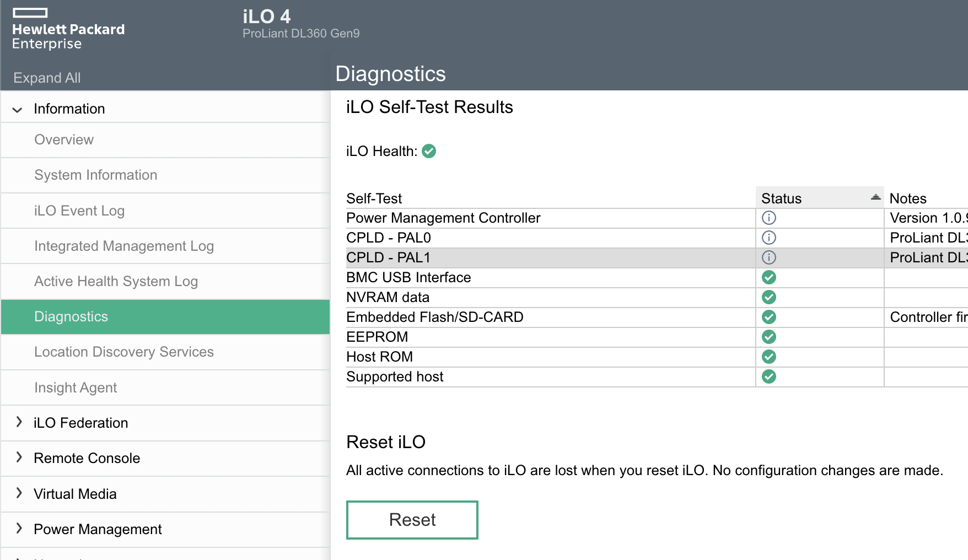
Task: Open System Information page
Action: 165,175
